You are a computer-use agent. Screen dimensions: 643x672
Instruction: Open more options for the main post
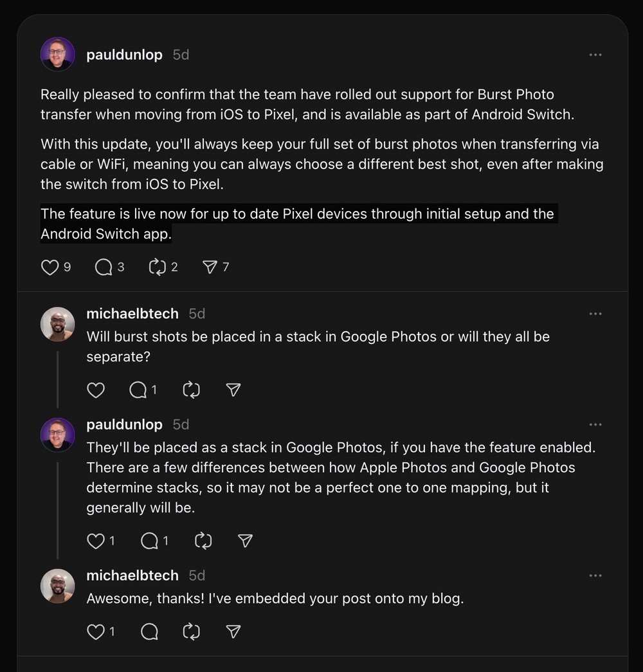(595, 55)
